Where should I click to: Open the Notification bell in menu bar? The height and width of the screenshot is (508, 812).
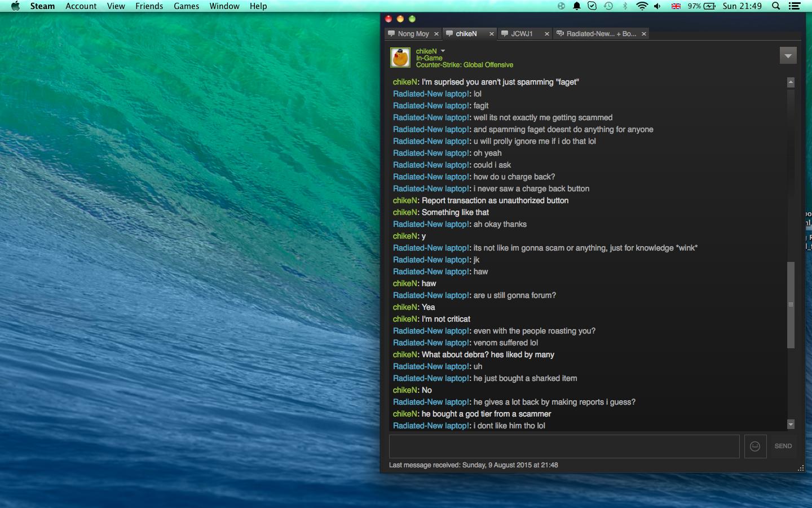[577, 6]
